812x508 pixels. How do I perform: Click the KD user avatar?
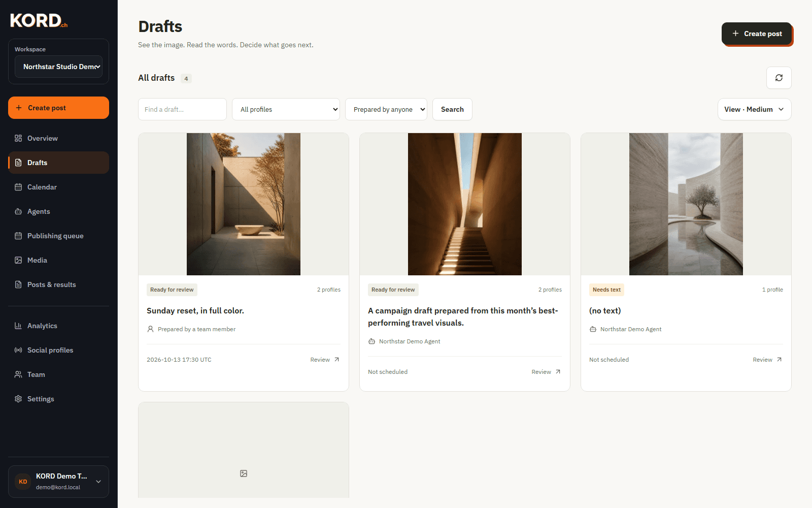tap(23, 482)
